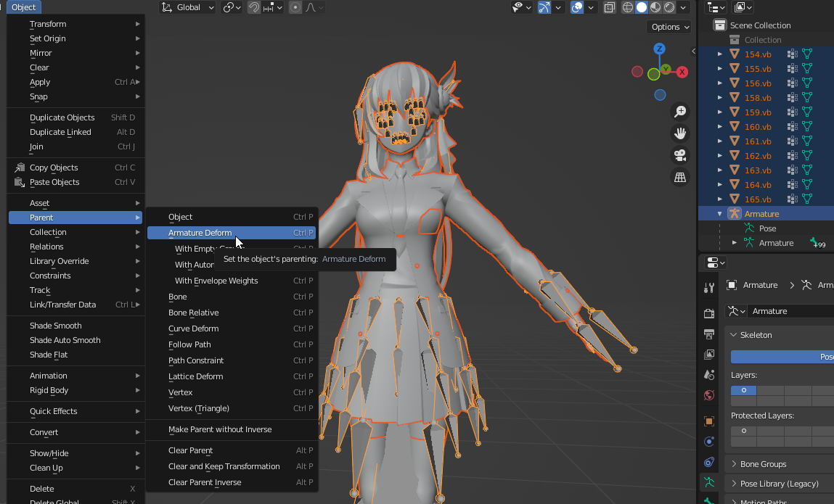Select With Envelope Weights parent option

[x=216, y=281]
